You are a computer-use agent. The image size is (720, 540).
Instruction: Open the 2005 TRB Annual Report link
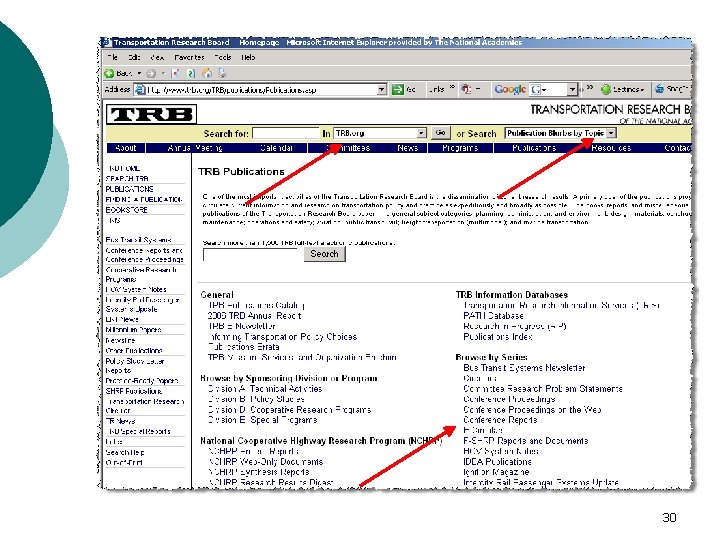click(x=254, y=316)
